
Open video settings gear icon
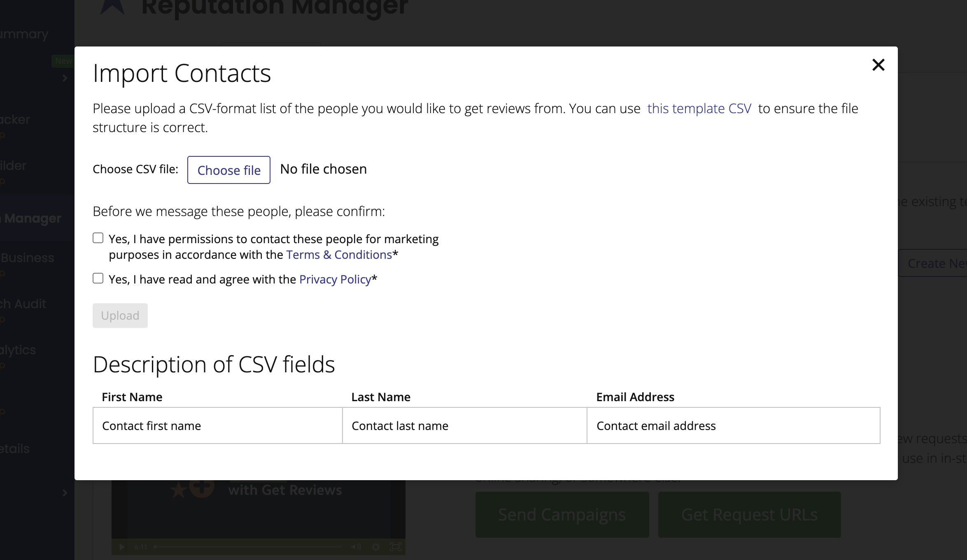tap(376, 547)
